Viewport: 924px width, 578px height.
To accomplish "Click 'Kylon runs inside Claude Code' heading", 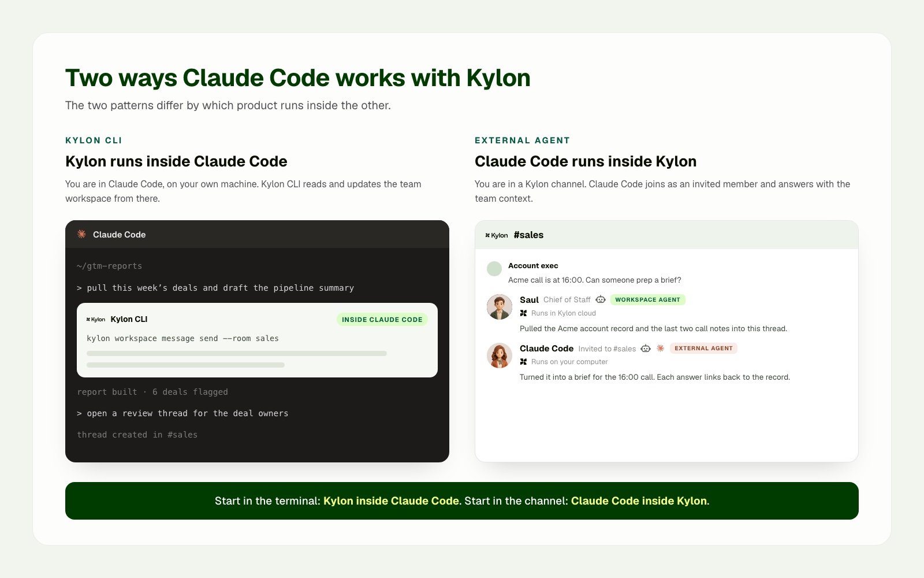I will [x=176, y=161].
